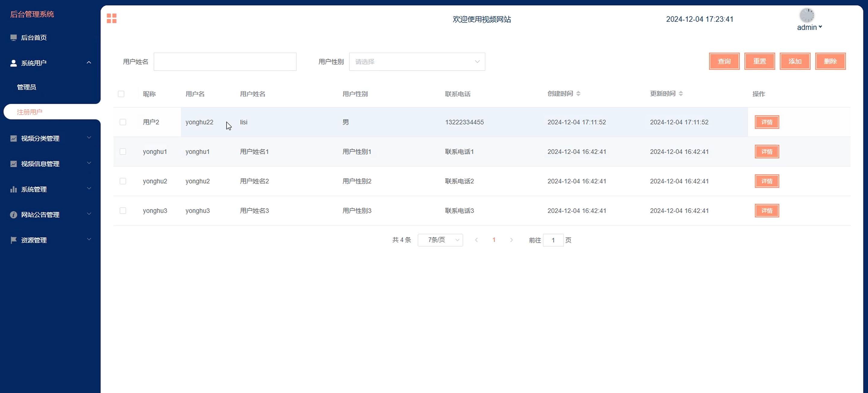The width and height of the screenshot is (868, 393).
Task: Sort by 更新时间 column arrows
Action: (681, 94)
